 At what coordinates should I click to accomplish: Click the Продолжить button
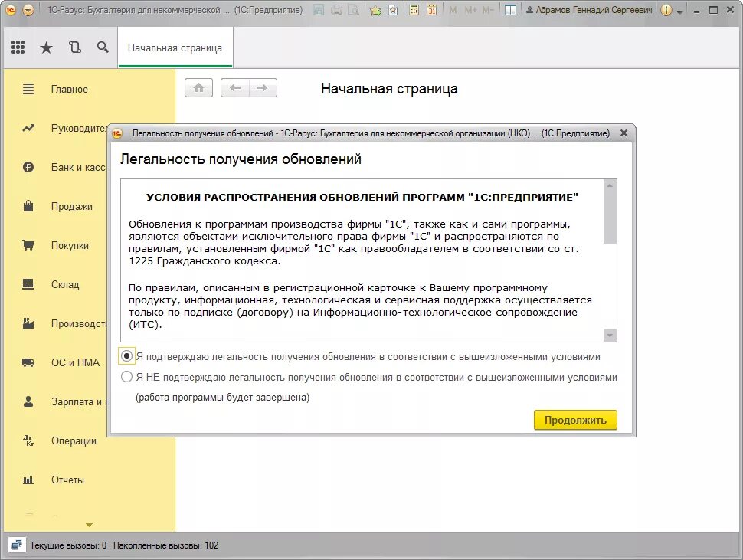pos(575,421)
